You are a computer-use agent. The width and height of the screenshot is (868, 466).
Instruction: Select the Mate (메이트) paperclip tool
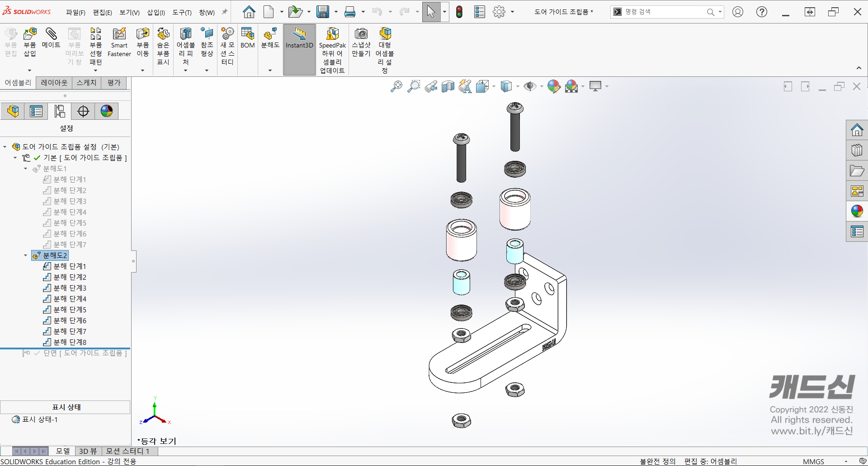51,38
